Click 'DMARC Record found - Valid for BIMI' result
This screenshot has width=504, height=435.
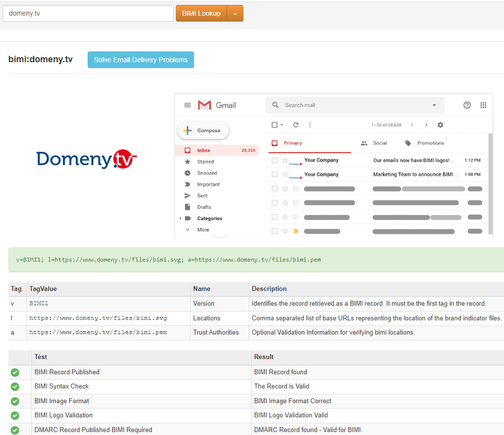307,430
